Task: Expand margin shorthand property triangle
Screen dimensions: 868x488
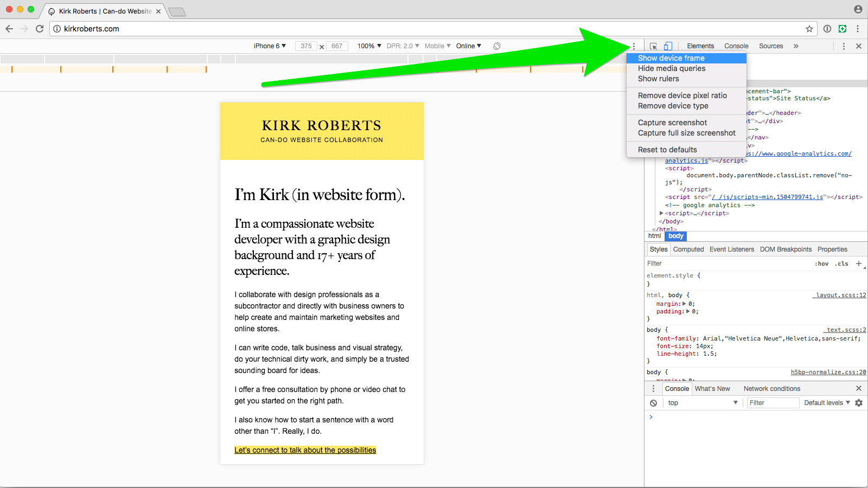Action: coord(684,304)
